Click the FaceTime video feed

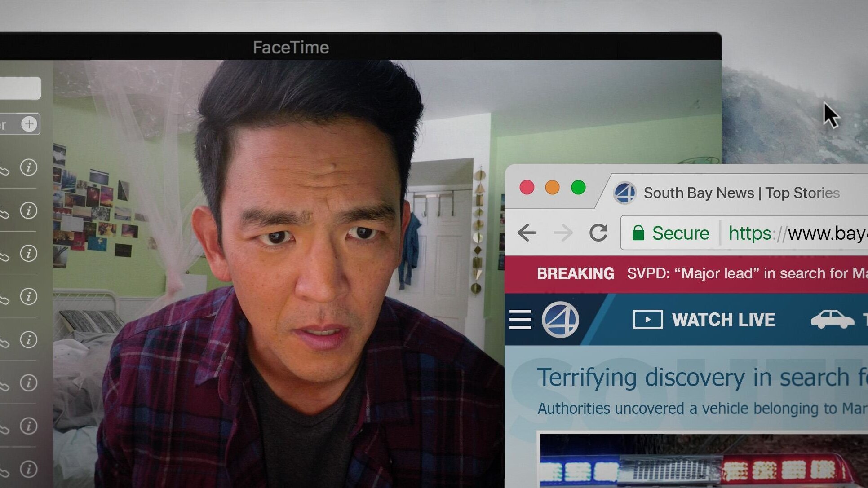279,274
